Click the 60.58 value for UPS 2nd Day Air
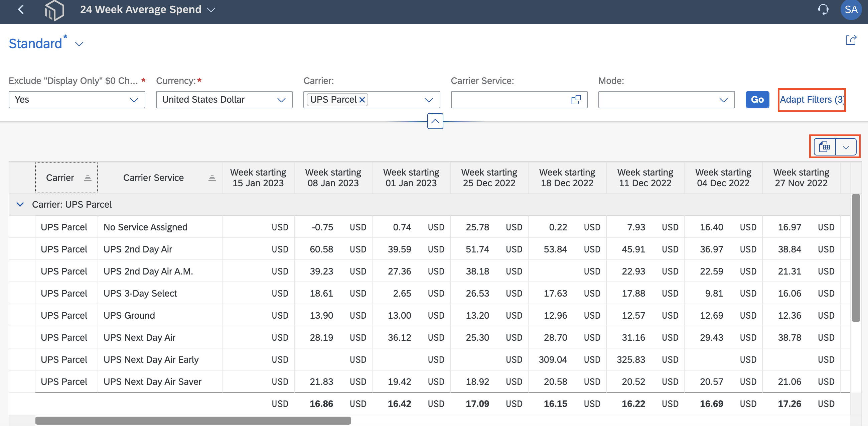Screen dimensions: 868x426 321,249
